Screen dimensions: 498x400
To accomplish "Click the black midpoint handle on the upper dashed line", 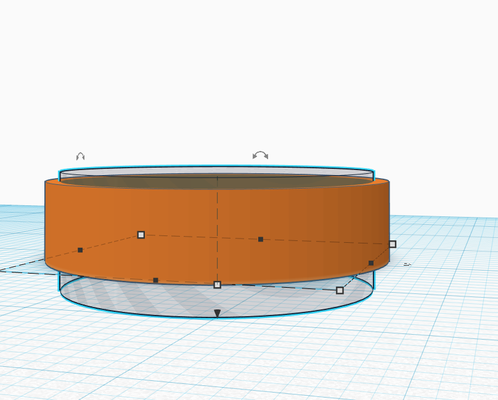I will 261,239.
